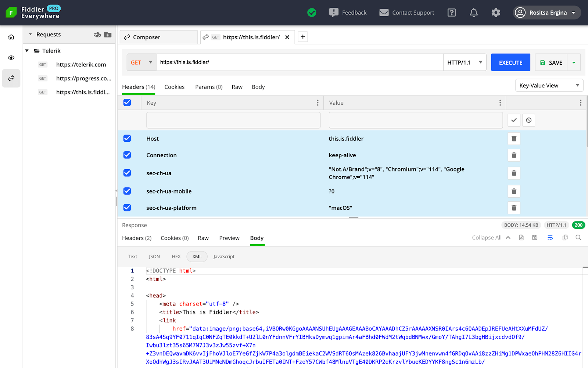Select the request Body tab
This screenshot has width=588, height=368.
[258, 87]
